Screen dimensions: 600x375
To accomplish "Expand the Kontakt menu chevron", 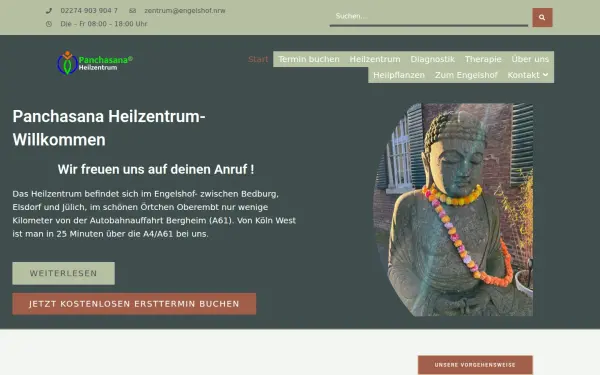I will [x=545, y=75].
